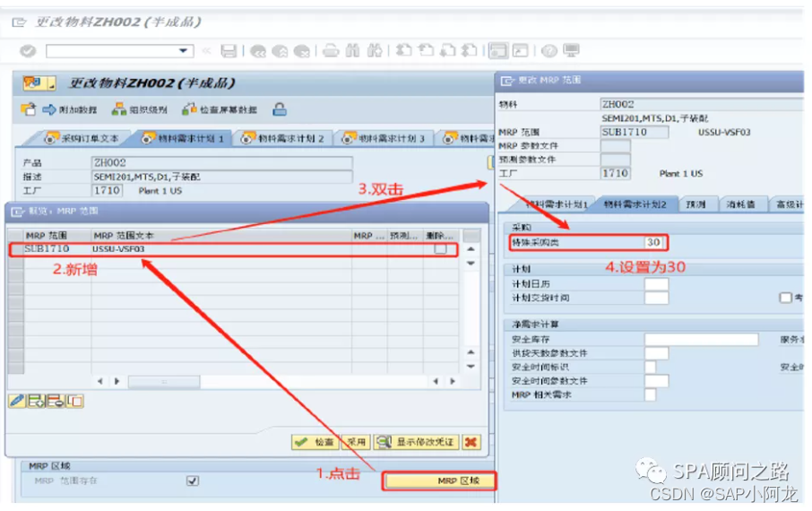The height and width of the screenshot is (511, 812).
Task: Click the folder icon left of 附加数据
Action: (x=29, y=109)
